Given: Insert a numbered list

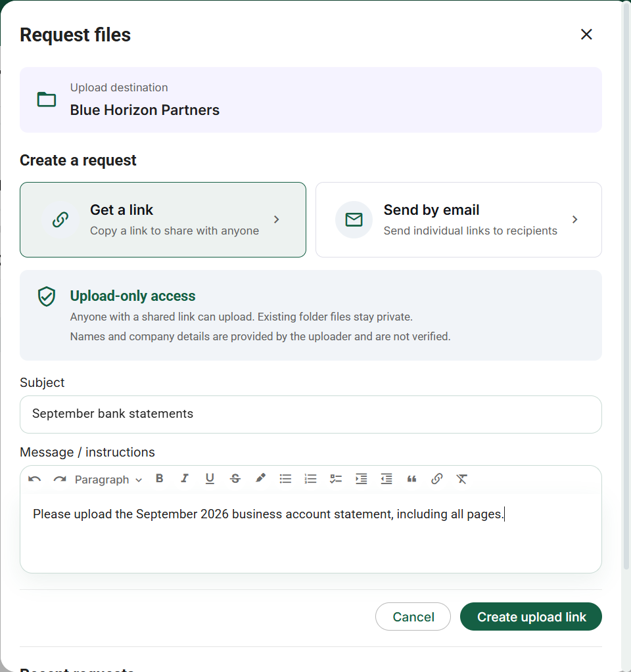Looking at the screenshot, I should [x=310, y=479].
